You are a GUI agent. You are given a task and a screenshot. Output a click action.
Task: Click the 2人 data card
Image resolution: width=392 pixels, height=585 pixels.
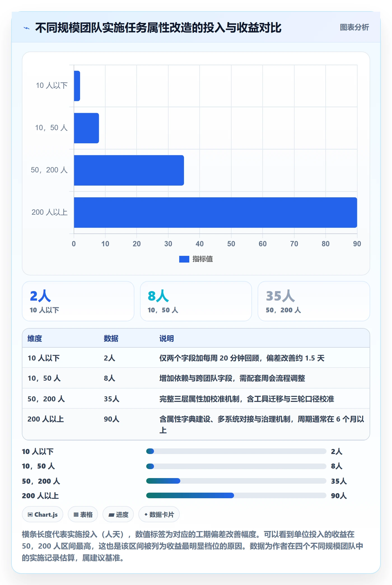[x=78, y=301]
